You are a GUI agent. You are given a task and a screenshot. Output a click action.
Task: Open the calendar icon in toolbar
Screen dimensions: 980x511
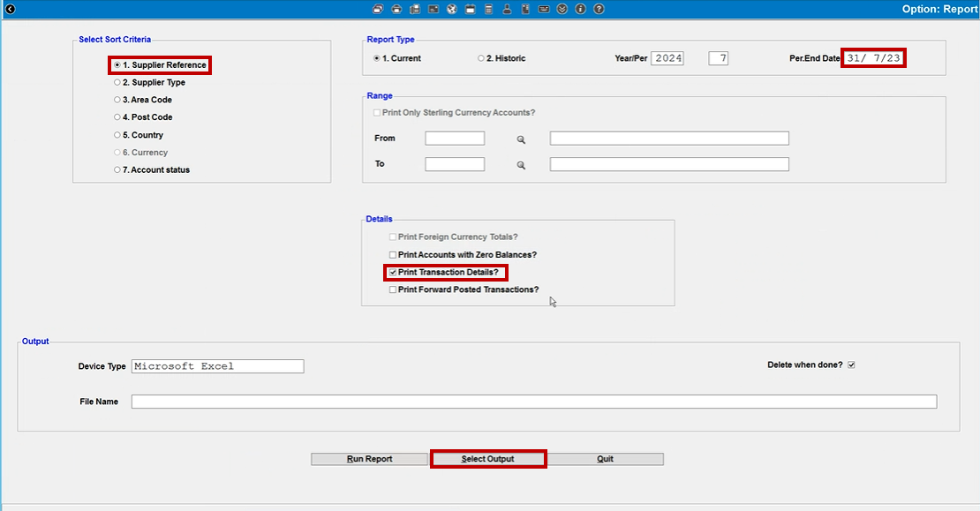coord(470,9)
